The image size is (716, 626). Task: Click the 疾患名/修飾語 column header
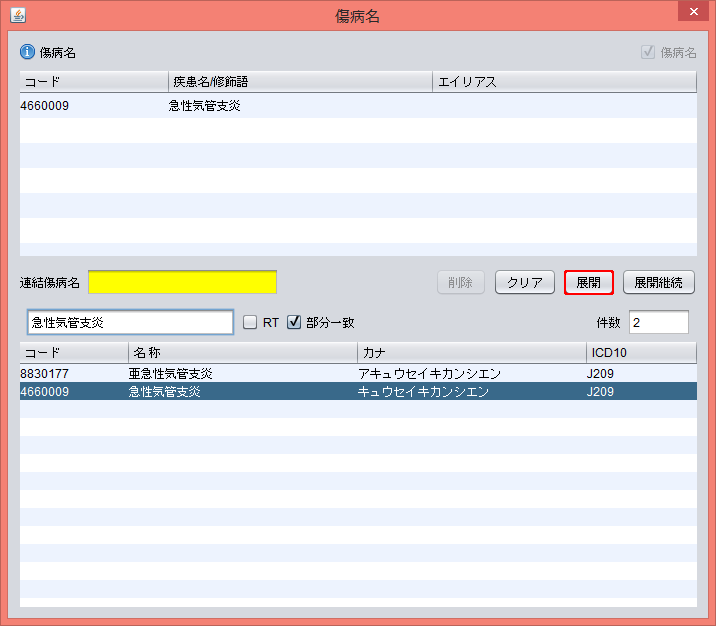tap(300, 82)
